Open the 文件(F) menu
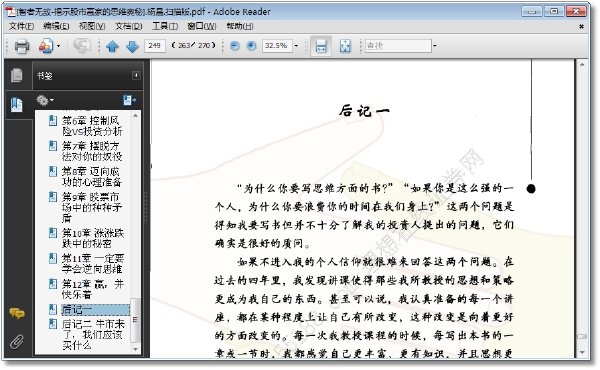Image resolution: width=600 pixels, height=370 pixels. 21,26
